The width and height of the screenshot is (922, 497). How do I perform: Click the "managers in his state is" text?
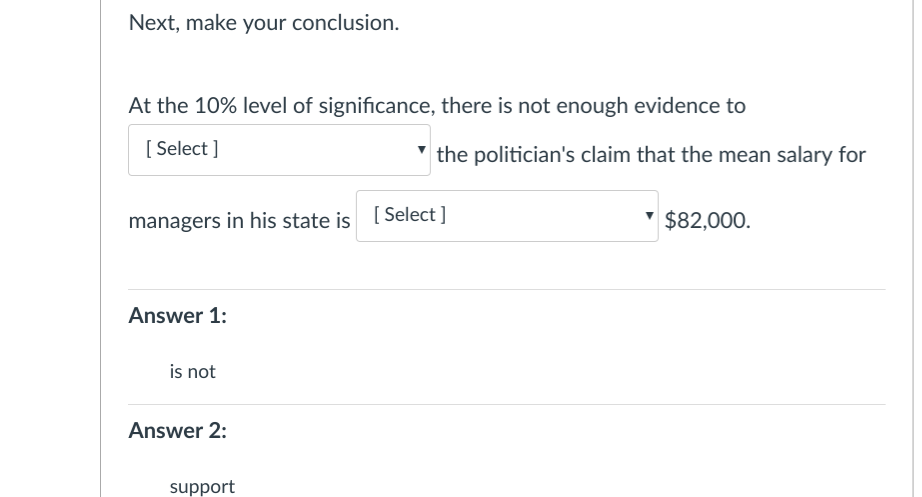[239, 221]
